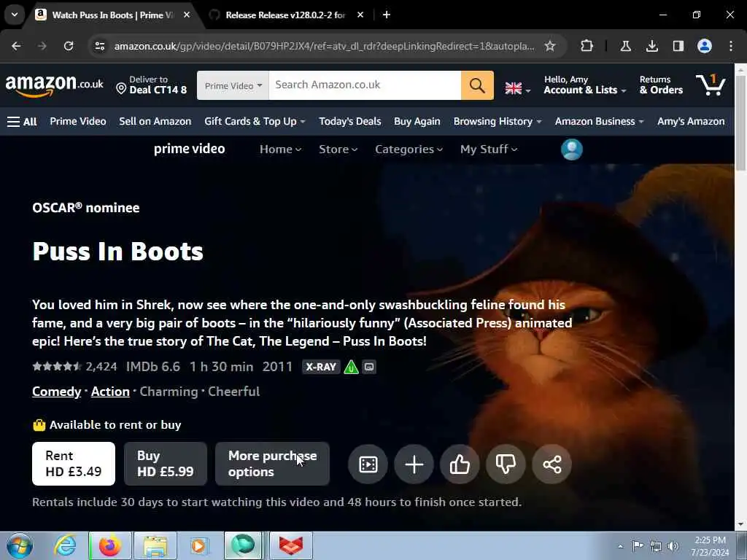Expand the Browsing History menu
Viewport: 747px width, 560px height.
(x=498, y=122)
